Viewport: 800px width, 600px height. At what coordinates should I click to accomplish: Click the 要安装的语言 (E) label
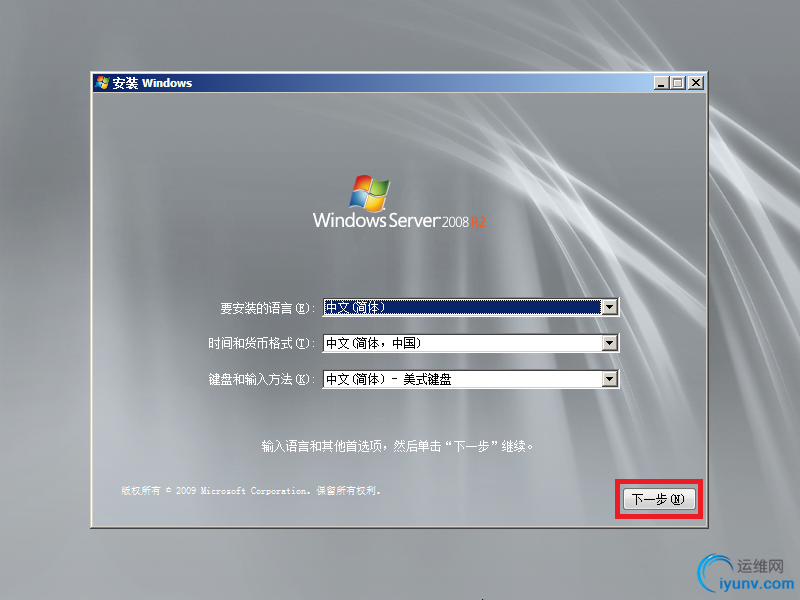click(268, 308)
